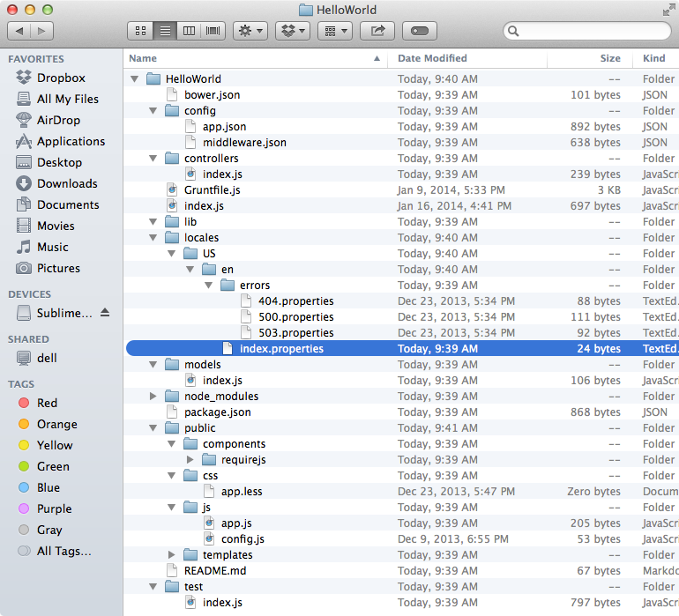
Task: Select the Gruntfile.js file
Action: 212,190
